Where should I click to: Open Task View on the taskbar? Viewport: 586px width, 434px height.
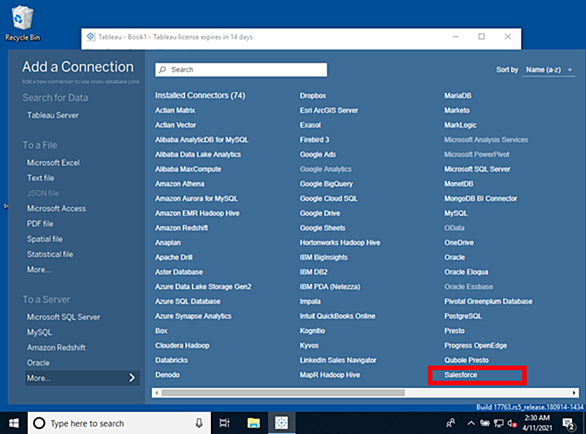[224, 423]
